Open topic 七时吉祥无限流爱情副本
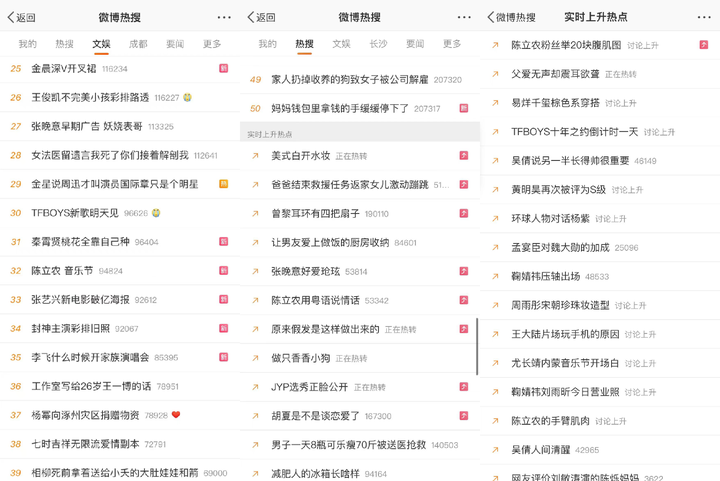The height and width of the screenshot is (481, 720). tap(85, 444)
